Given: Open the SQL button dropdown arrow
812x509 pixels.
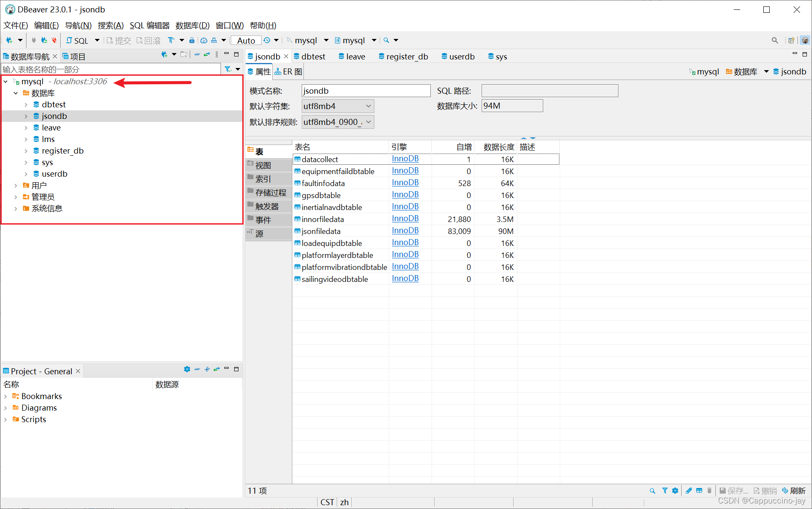Looking at the screenshot, I should 97,40.
